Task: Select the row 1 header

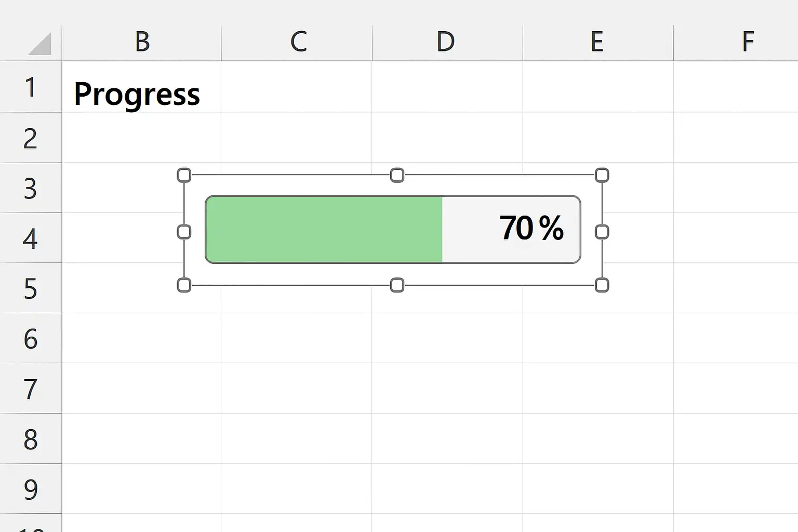Action: 30,87
